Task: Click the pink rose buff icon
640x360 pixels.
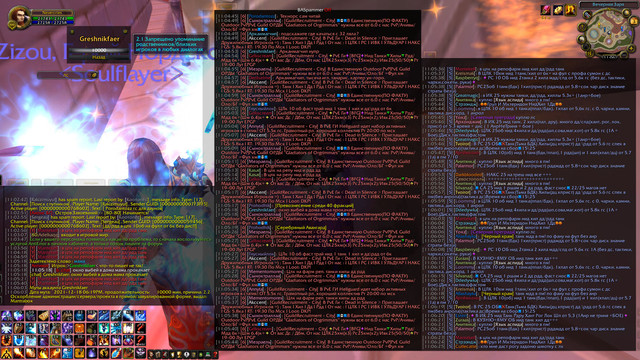Action: click(546, 10)
